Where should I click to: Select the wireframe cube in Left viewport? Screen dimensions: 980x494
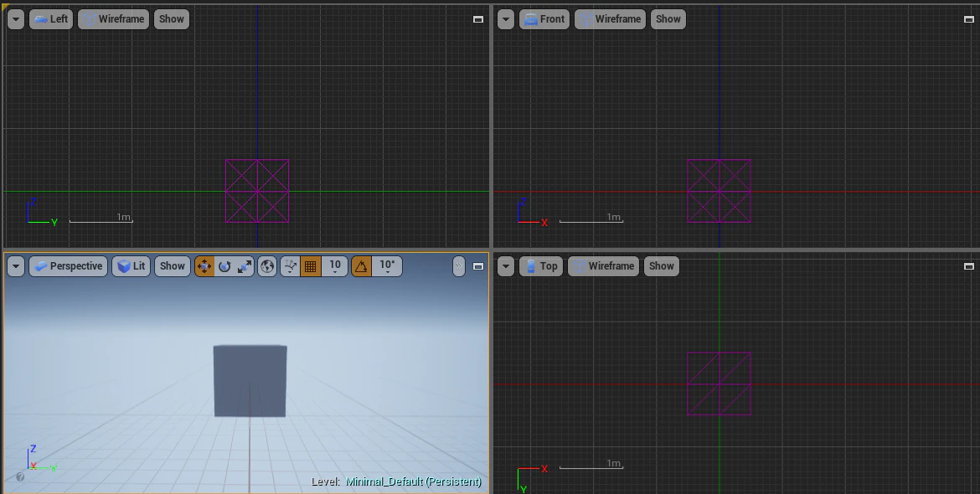pyautogui.click(x=257, y=191)
